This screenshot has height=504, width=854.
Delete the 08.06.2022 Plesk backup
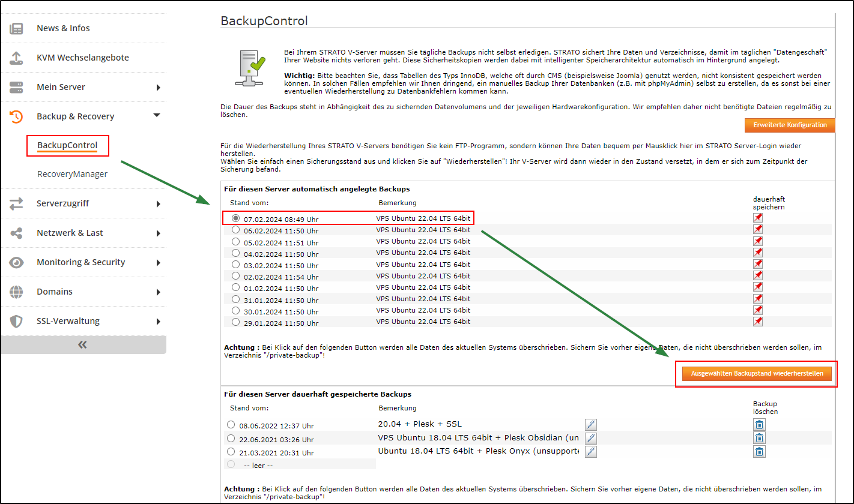[759, 424]
